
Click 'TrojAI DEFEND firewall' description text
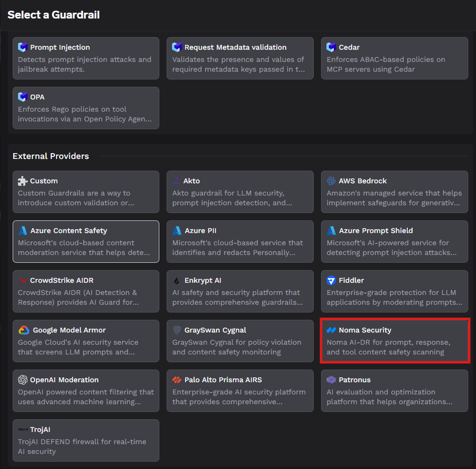click(82, 447)
